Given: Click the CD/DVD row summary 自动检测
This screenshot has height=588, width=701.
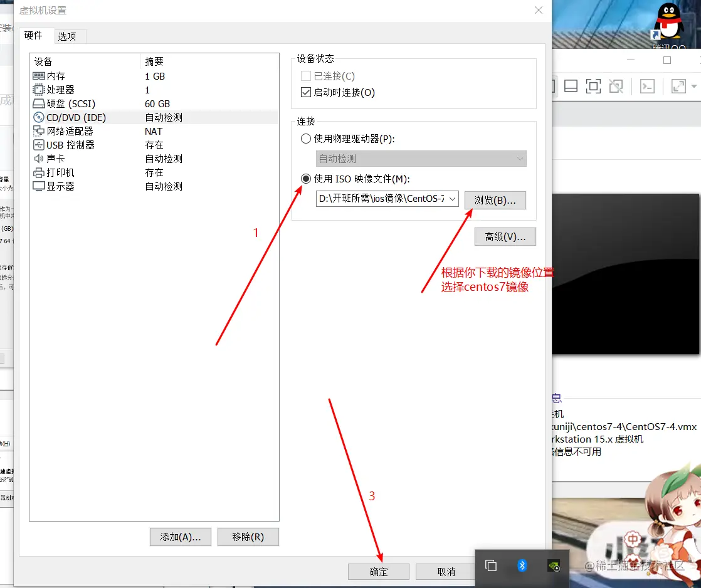Looking at the screenshot, I should click(164, 117).
